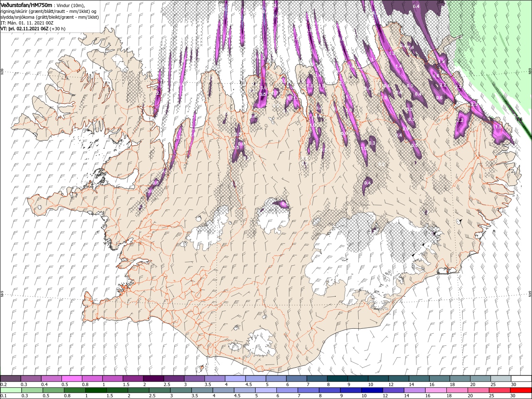Screen dimensions: 532x399
Task: Click darkest purple swatch between 2 and 2.5
Action: pos(153,379)
